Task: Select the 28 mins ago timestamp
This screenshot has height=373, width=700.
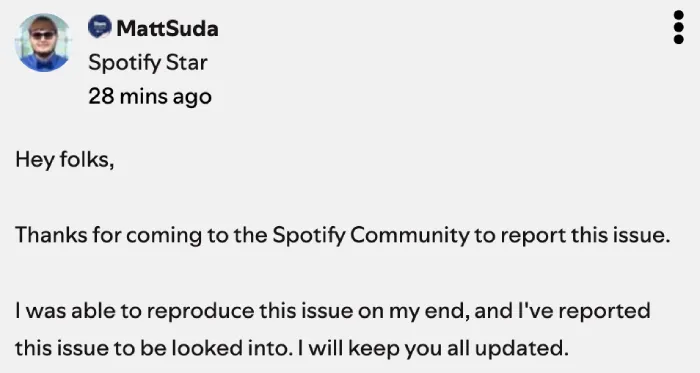Action: [150, 96]
